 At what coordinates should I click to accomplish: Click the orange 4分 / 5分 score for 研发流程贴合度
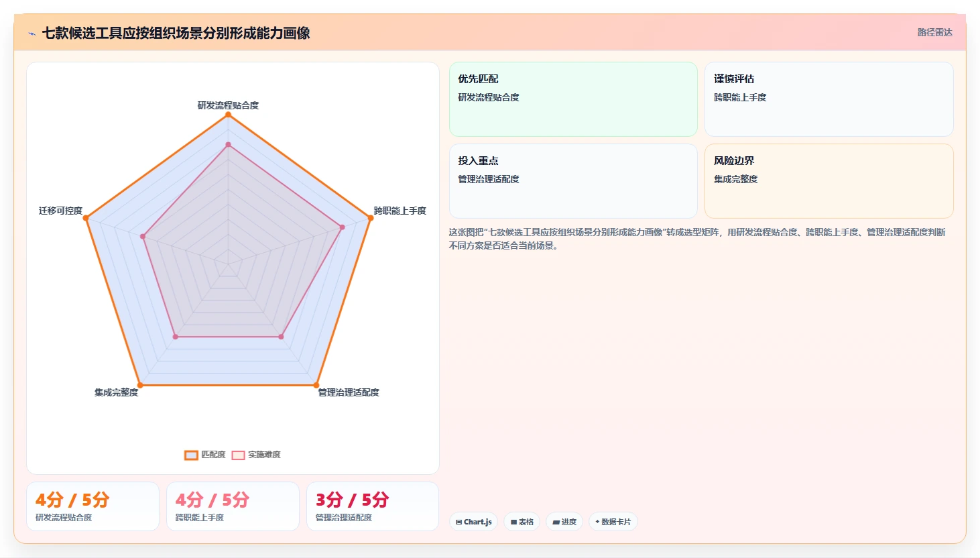tap(72, 500)
